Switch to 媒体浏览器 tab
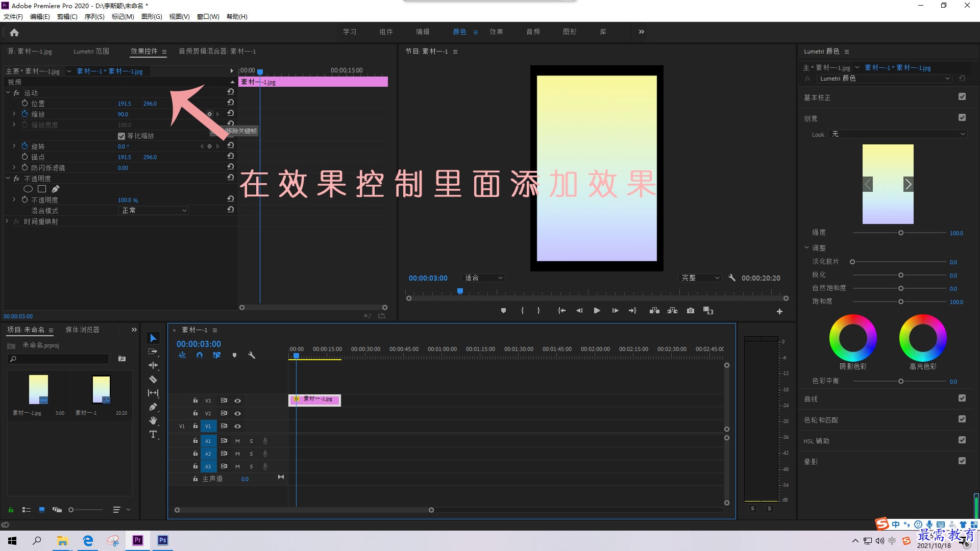The image size is (980, 551). click(x=82, y=330)
